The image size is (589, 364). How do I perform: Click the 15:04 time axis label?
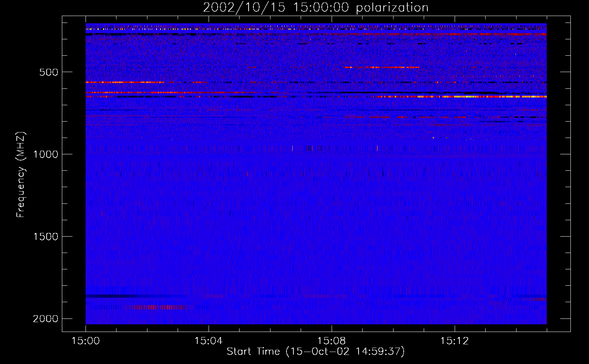209,341
